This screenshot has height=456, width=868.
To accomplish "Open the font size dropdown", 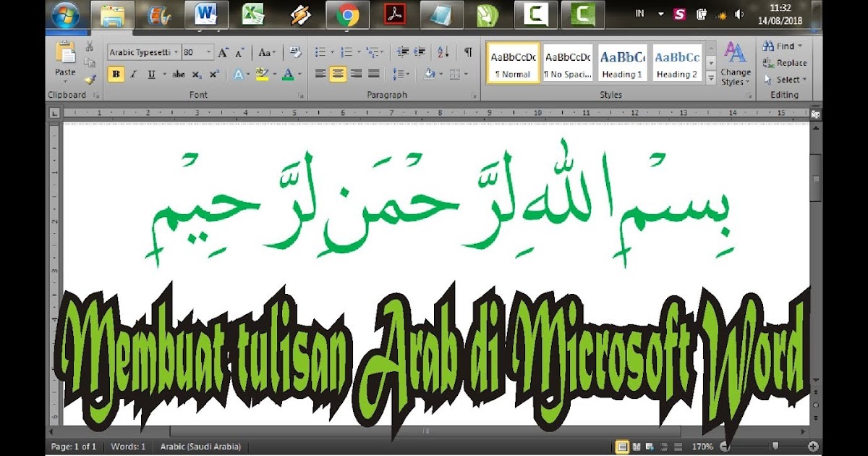I will click(x=209, y=53).
